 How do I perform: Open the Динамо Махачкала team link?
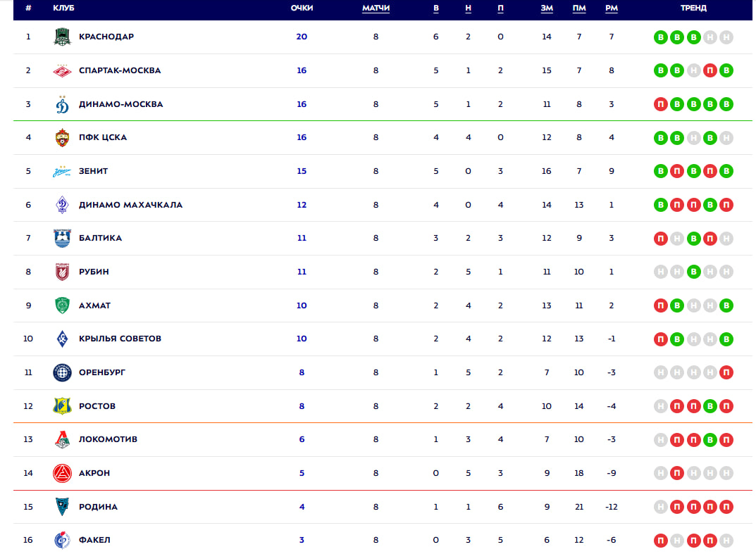tap(130, 205)
